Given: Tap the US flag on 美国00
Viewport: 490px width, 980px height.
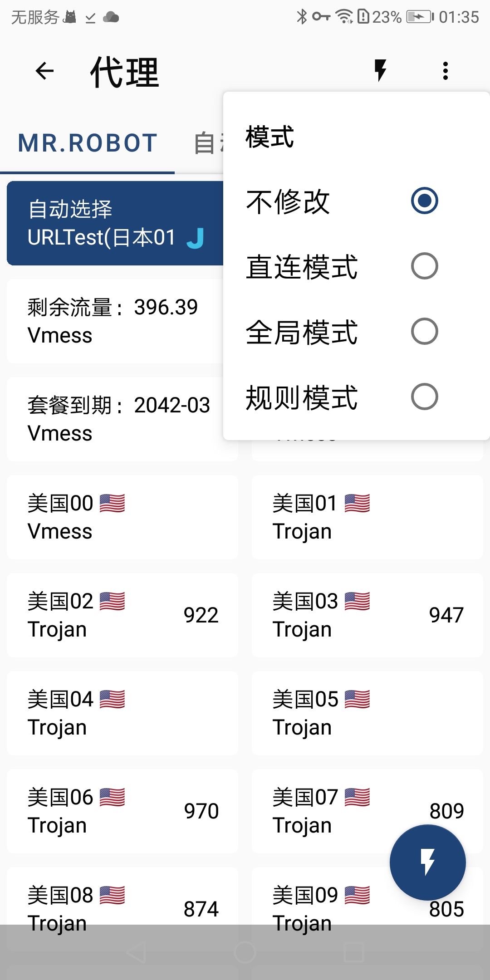Looking at the screenshot, I should point(112,503).
